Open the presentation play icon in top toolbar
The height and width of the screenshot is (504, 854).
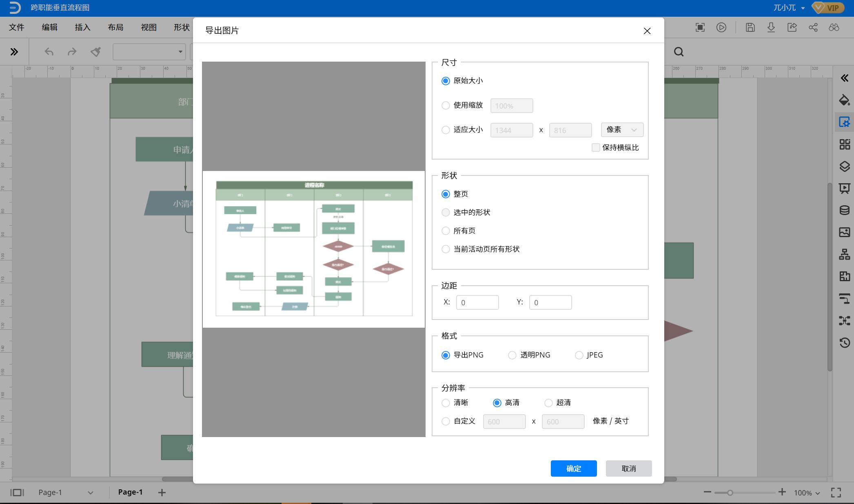[x=721, y=27]
